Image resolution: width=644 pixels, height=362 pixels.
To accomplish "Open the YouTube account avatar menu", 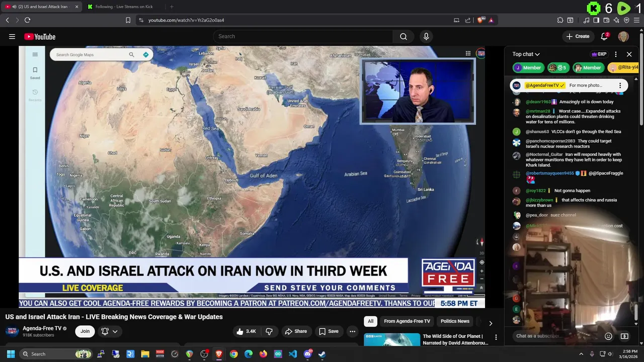I will point(623,36).
